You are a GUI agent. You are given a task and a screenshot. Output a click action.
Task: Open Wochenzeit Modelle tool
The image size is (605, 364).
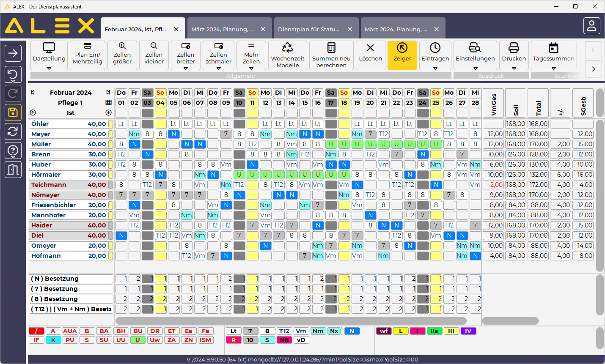288,55
